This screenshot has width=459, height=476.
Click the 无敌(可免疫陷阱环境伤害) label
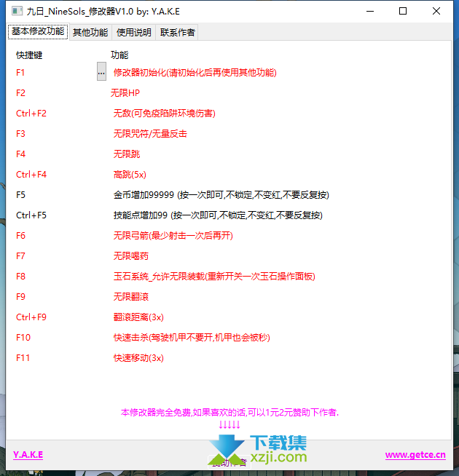[x=165, y=114]
